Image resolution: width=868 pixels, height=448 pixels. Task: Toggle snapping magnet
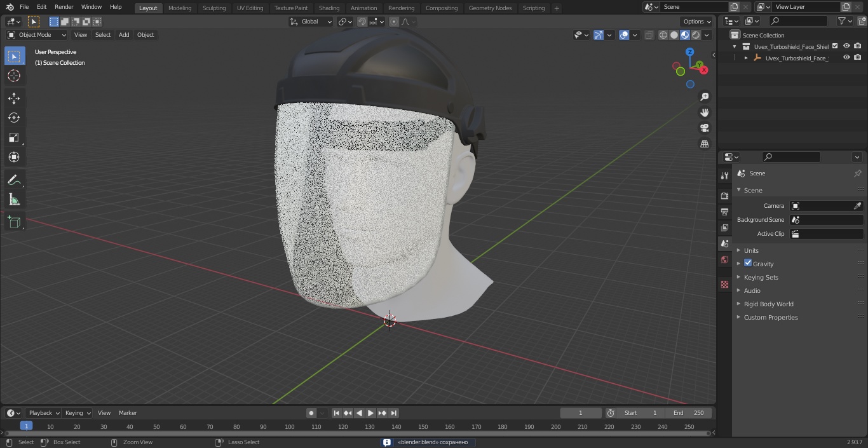point(362,22)
